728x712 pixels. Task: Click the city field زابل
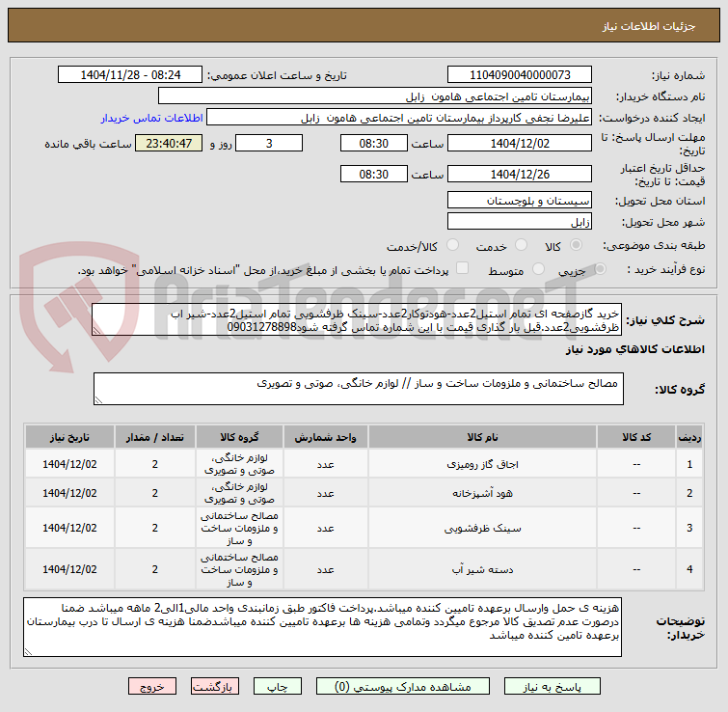pyautogui.click(x=519, y=221)
